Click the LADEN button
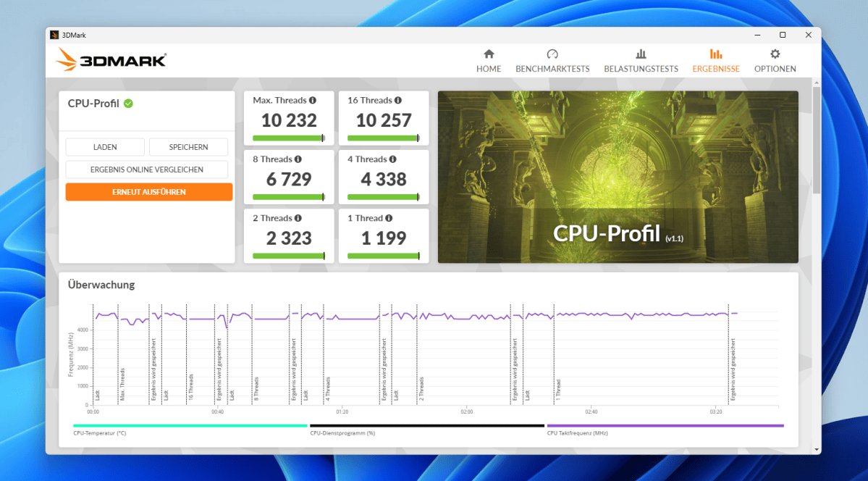868x481 pixels. click(x=105, y=147)
